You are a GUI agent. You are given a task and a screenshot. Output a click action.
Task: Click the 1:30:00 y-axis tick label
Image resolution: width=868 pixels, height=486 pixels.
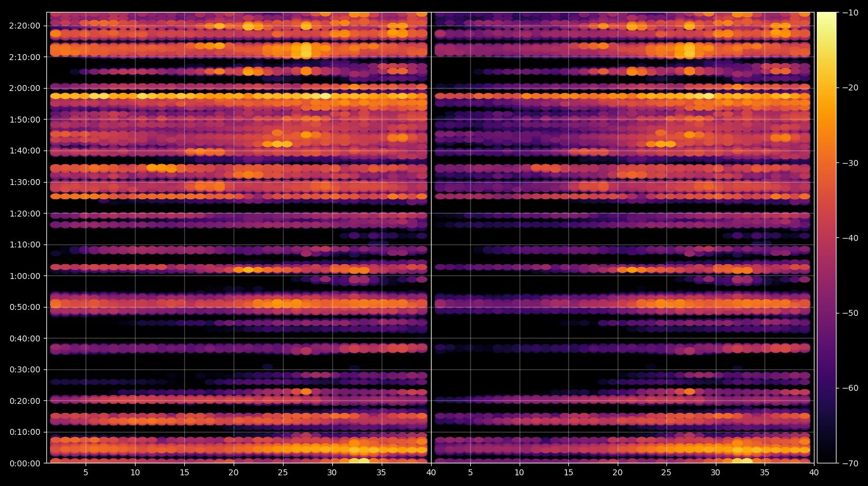[x=25, y=182]
